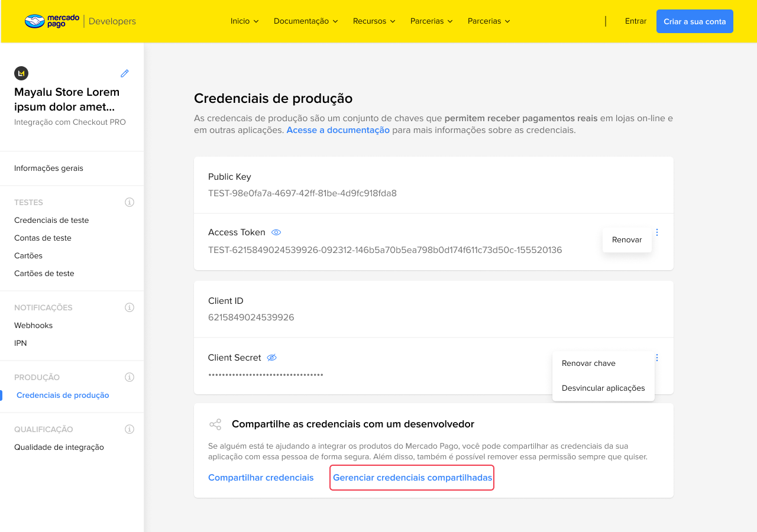Click Compartilhar credenciais link
Viewport: 757px width, 532px height.
pyautogui.click(x=261, y=478)
